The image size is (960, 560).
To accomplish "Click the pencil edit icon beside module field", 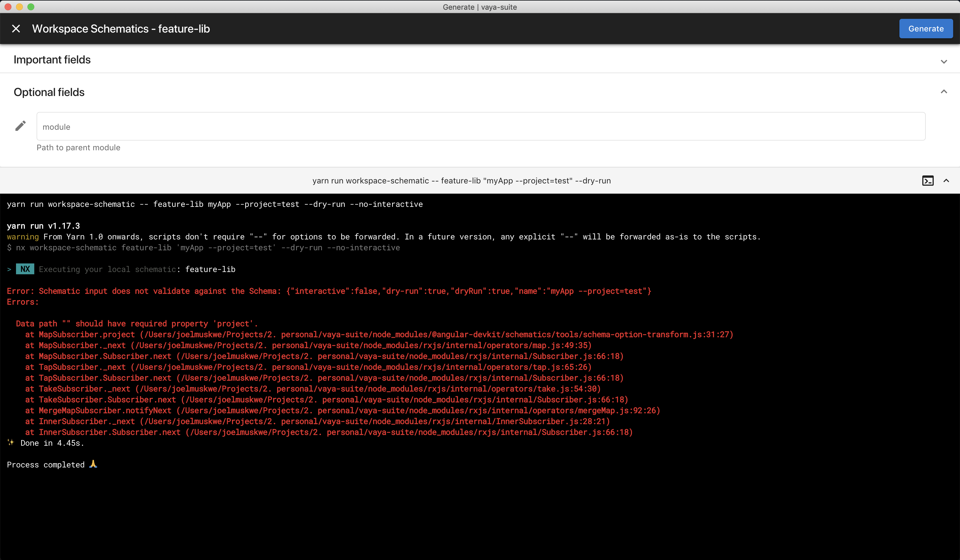I will coord(21,126).
